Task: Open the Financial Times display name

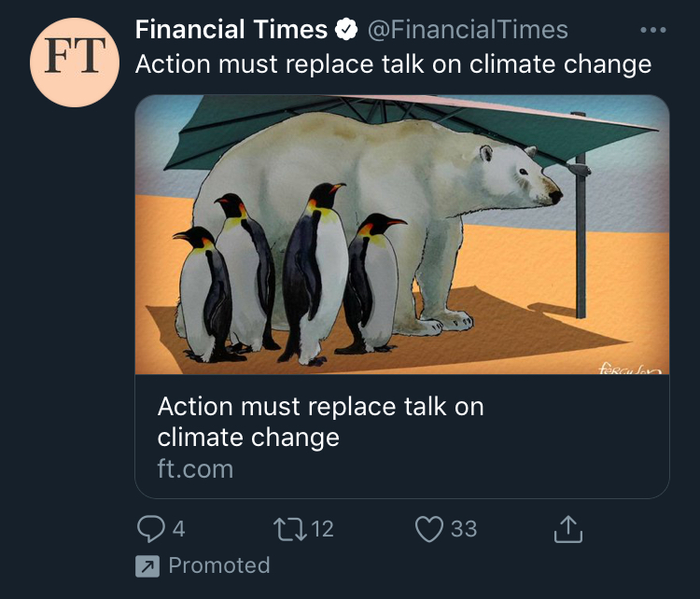Action: [x=231, y=30]
